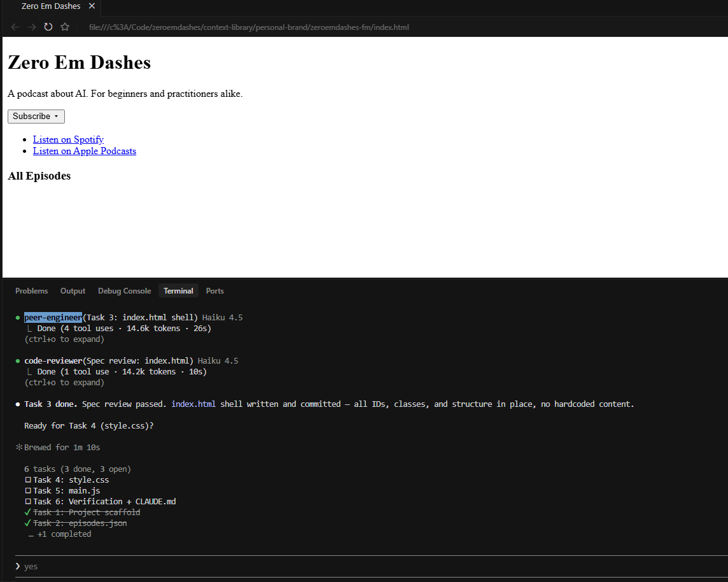Click the green status dot beside peer-engineer

(x=18, y=318)
